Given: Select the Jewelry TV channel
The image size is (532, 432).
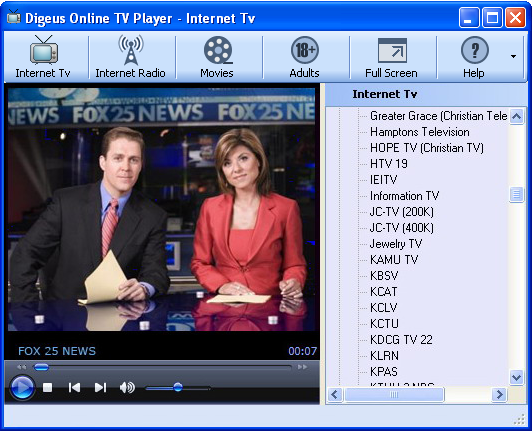Looking at the screenshot, I should point(396,244).
